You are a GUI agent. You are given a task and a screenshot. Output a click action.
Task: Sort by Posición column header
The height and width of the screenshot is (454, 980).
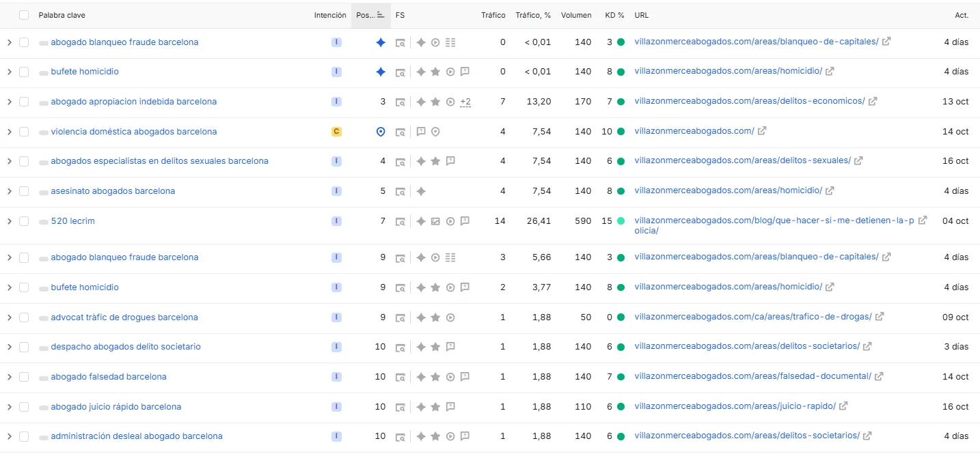pyautogui.click(x=370, y=15)
